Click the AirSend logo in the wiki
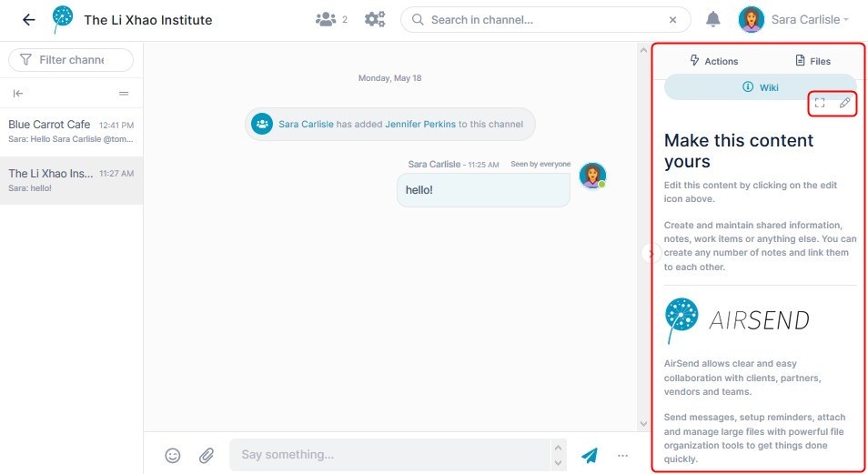This screenshot has height=474, width=868. pos(737,320)
